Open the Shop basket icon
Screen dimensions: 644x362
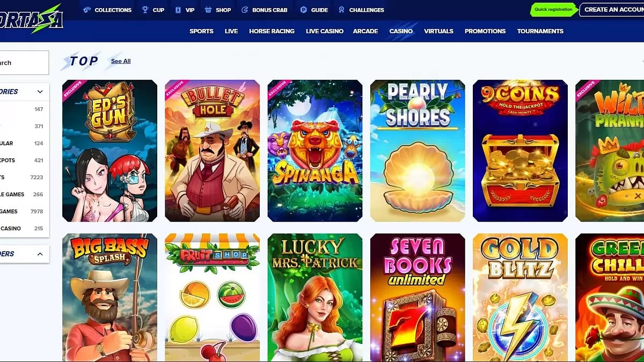(208, 10)
